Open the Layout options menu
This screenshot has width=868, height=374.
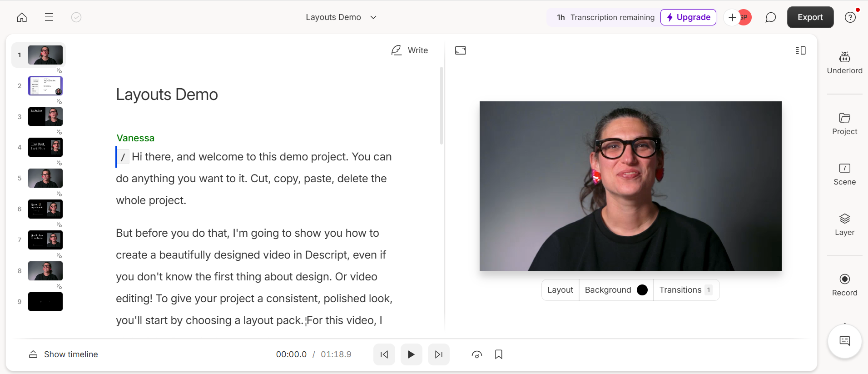[x=560, y=290]
